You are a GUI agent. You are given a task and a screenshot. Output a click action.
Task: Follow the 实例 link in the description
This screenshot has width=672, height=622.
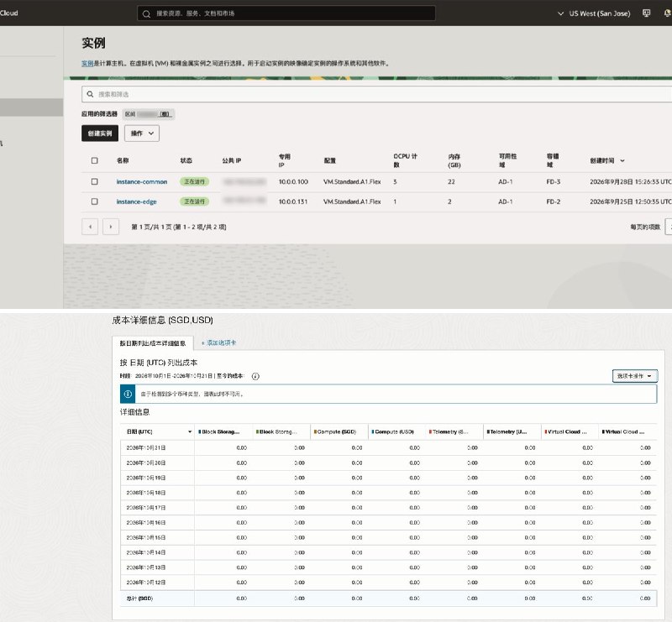click(x=87, y=64)
